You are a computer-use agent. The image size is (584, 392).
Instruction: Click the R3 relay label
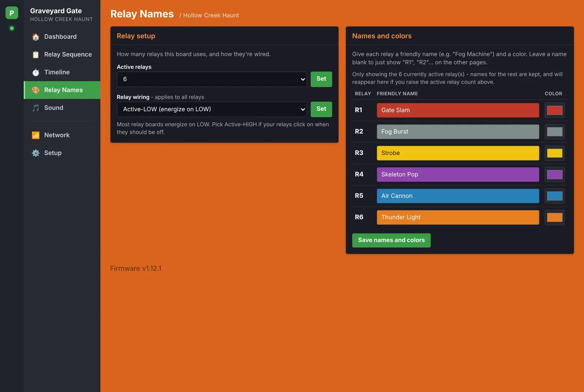pos(359,153)
